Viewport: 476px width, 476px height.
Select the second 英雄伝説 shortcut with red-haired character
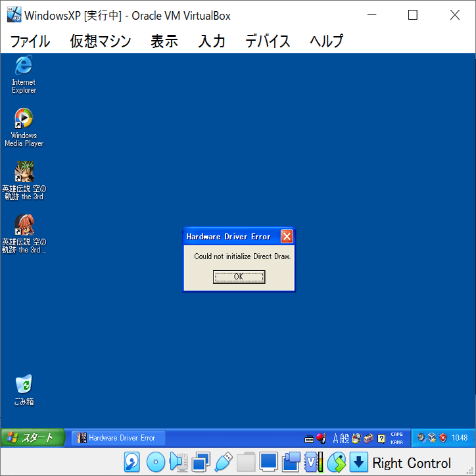click(x=24, y=234)
